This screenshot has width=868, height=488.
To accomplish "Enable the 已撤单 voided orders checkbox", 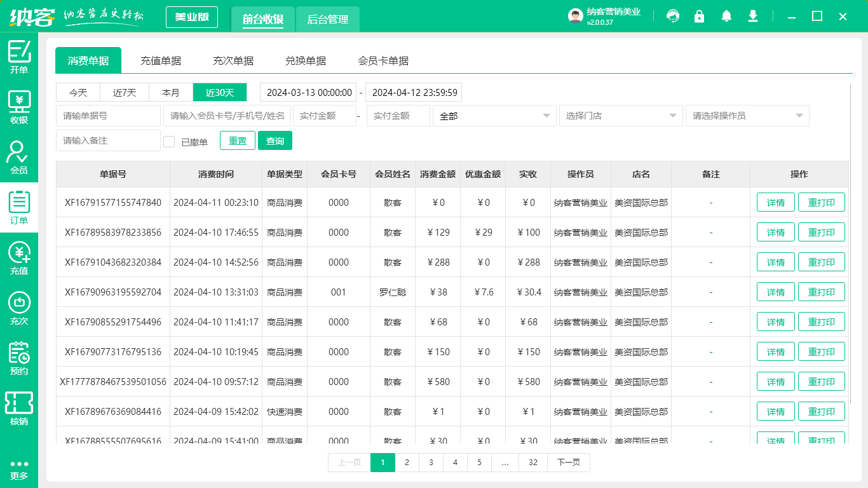I will pyautogui.click(x=169, y=140).
